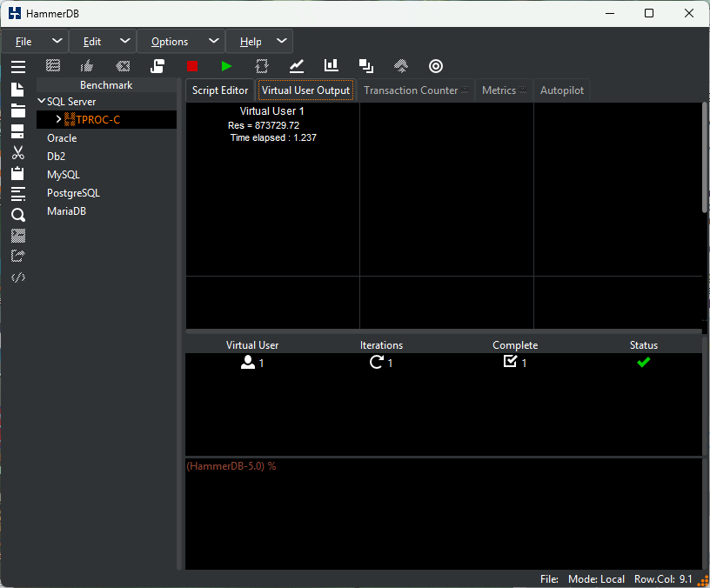
Task: Click the hamburger menu icon
Action: point(18,66)
